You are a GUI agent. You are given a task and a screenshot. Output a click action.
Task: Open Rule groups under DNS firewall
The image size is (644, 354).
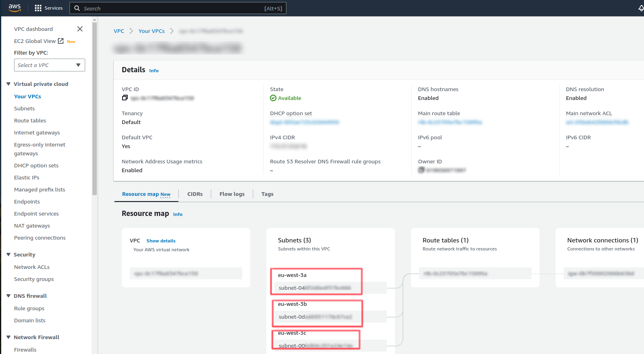29,308
